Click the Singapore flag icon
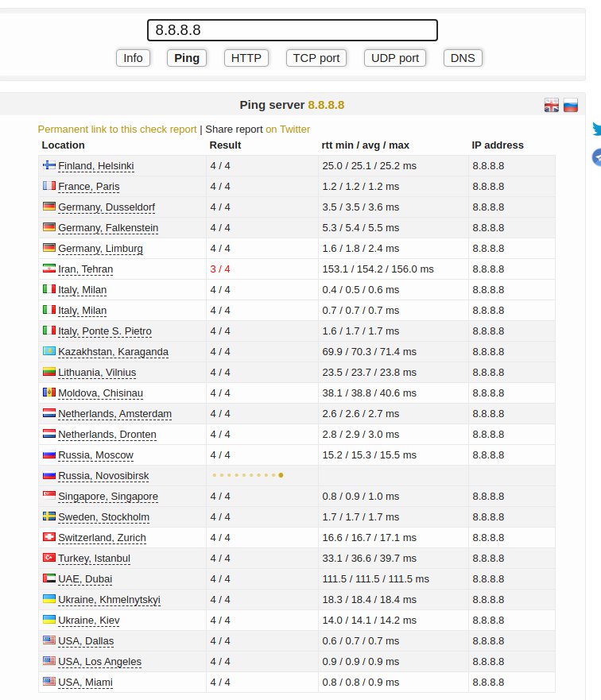 pos(49,496)
